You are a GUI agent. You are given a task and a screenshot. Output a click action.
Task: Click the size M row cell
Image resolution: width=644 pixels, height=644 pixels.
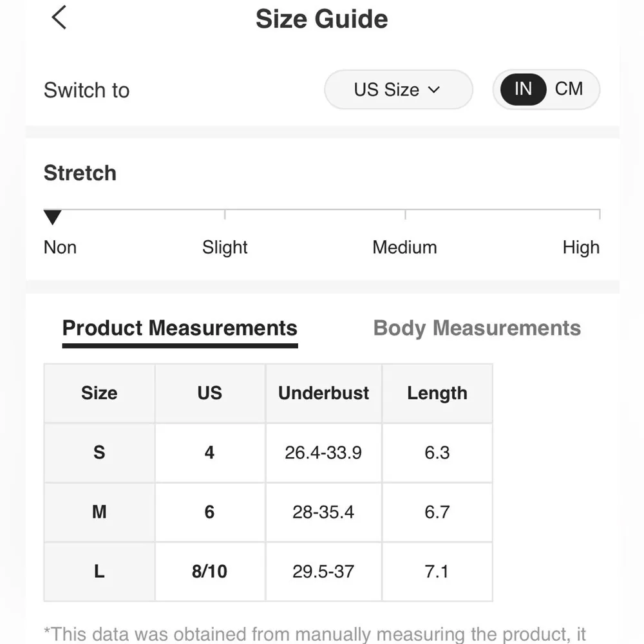pyautogui.click(x=99, y=512)
